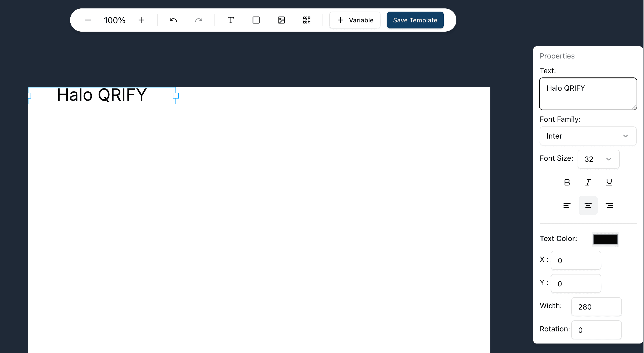
Task: Click the Save Template button
Action: pyautogui.click(x=415, y=20)
